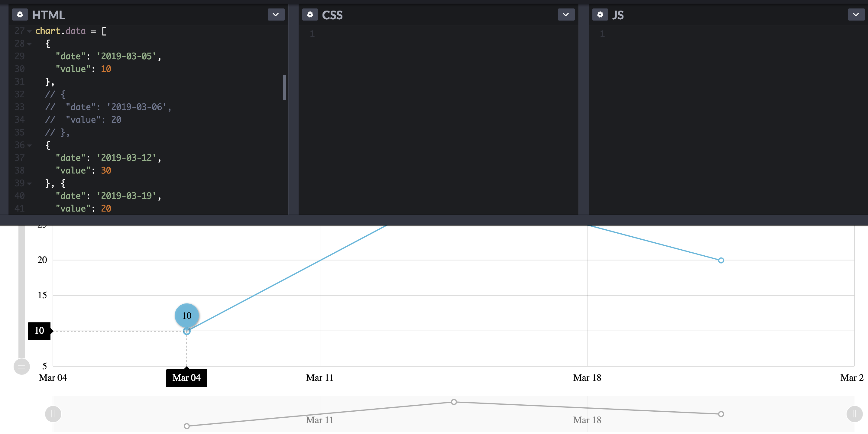The image size is (868, 434).
Task: Collapse code fold at line 28
Action: (x=29, y=44)
